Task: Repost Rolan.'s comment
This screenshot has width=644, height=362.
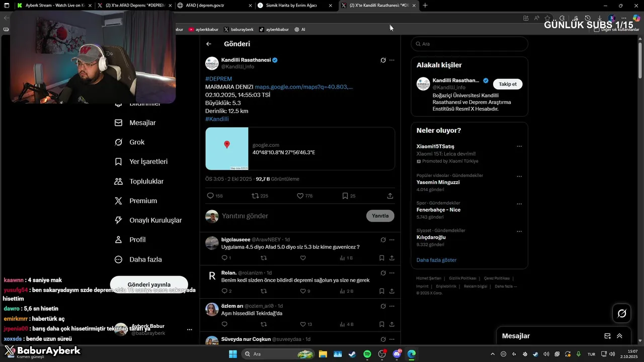Action: tap(264, 291)
